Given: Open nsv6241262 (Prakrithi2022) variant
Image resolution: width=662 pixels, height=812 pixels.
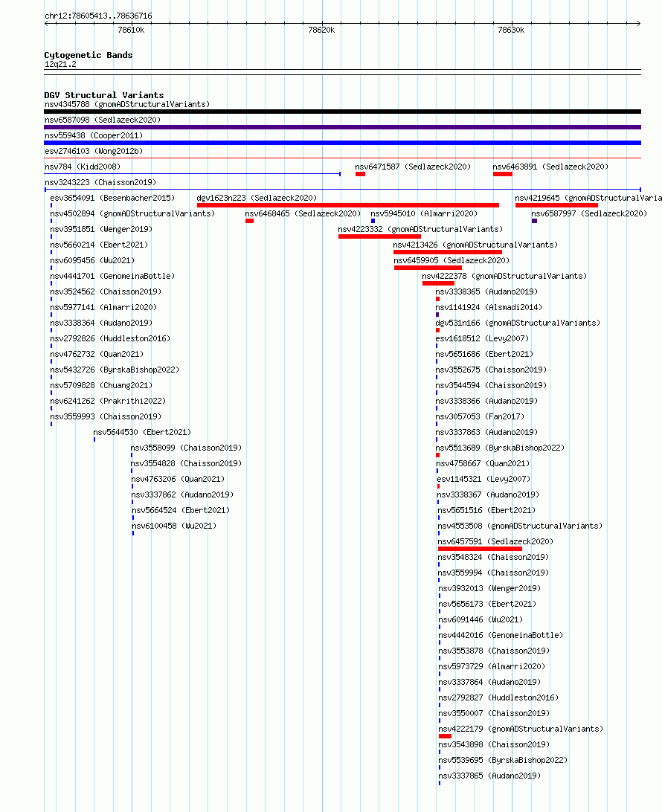Looking at the screenshot, I should pos(108,399).
